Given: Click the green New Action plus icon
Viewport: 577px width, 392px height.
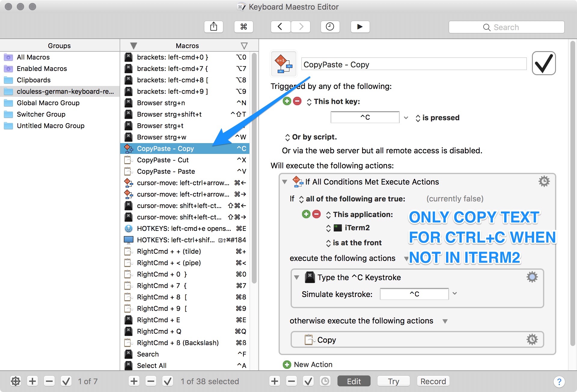Looking at the screenshot, I should pyautogui.click(x=287, y=365).
